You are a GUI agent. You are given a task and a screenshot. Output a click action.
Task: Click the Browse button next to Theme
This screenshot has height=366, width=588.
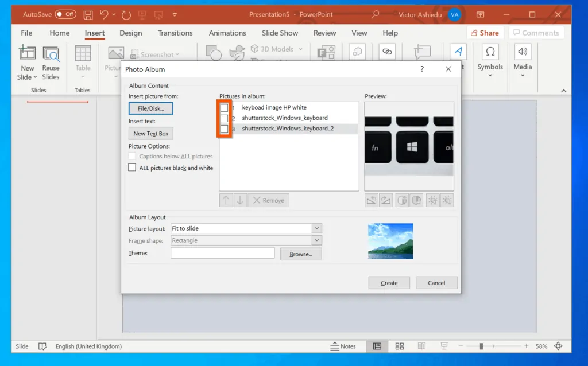point(300,254)
